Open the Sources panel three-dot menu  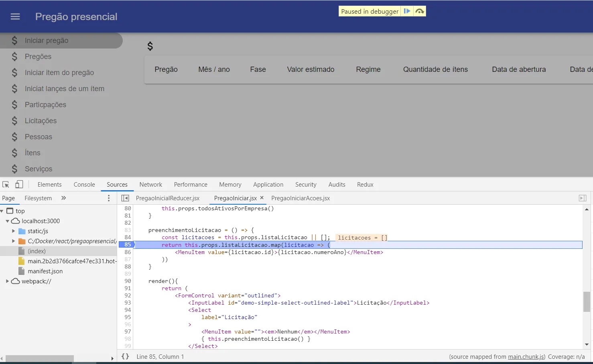pyautogui.click(x=108, y=198)
